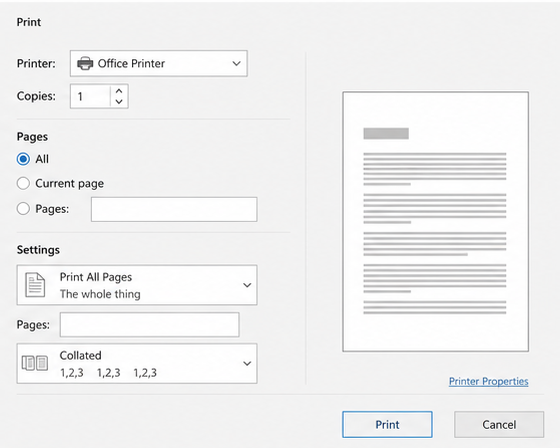
Task: Click the Collated 1,2,3 sequence text
Action: point(108,373)
